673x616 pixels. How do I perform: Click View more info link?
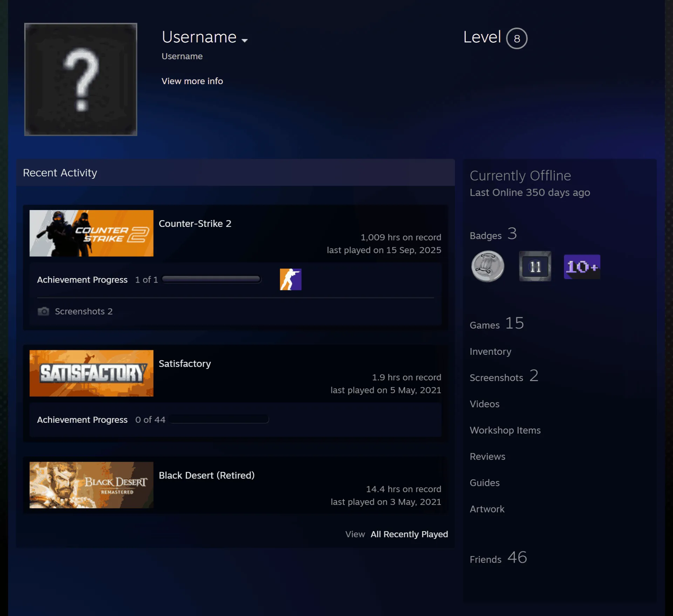pos(192,81)
